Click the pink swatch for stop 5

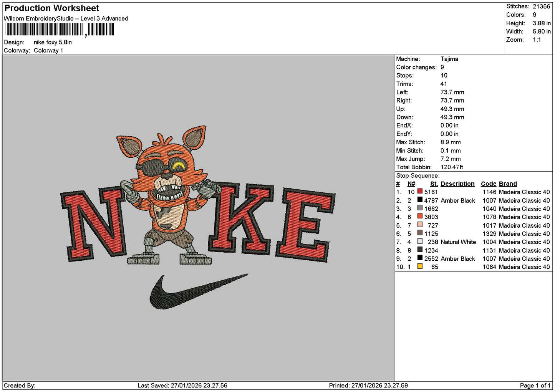(420, 225)
